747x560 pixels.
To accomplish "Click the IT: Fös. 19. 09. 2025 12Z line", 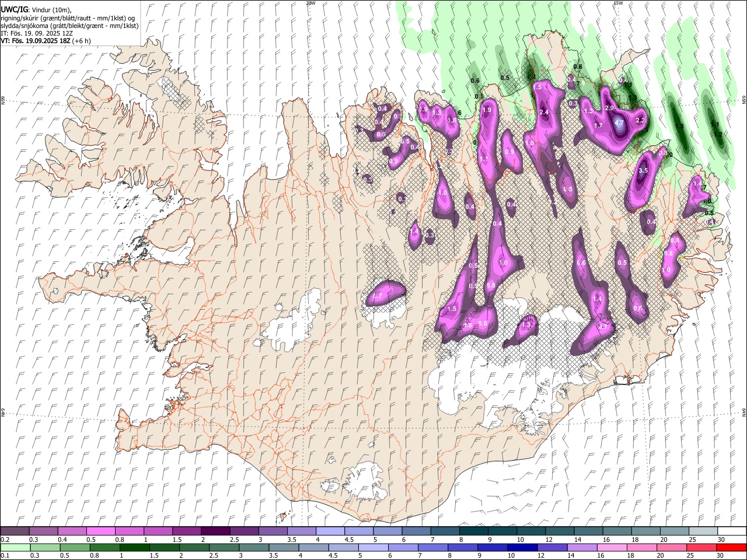I will click(x=36, y=34).
